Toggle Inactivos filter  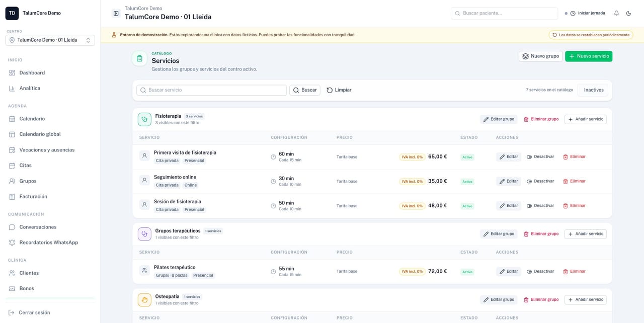tap(594, 90)
